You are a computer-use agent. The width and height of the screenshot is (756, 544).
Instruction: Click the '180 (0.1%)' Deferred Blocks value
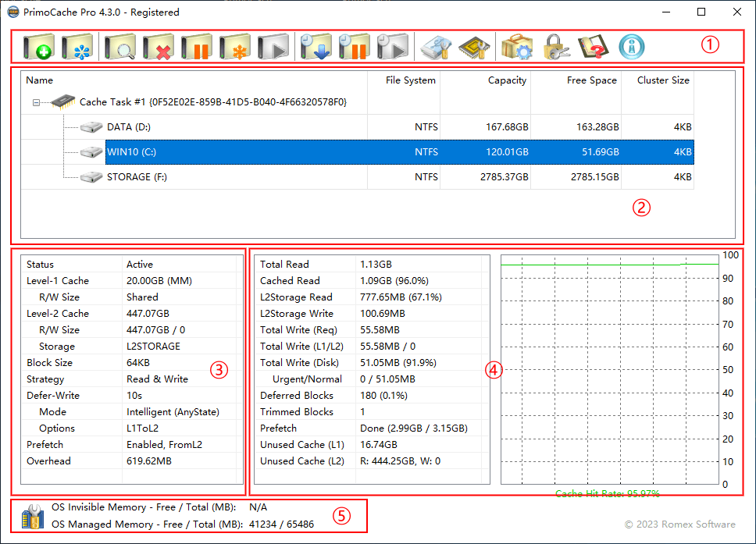coord(383,395)
